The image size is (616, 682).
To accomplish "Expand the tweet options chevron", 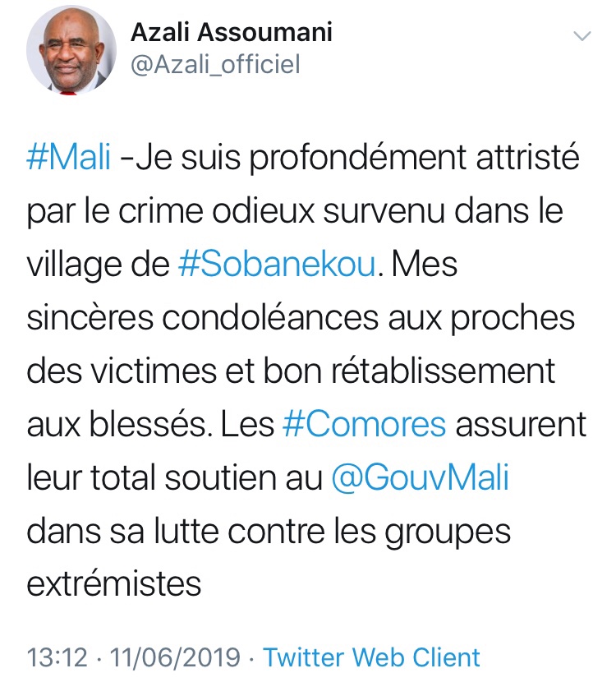I will click(x=582, y=36).
